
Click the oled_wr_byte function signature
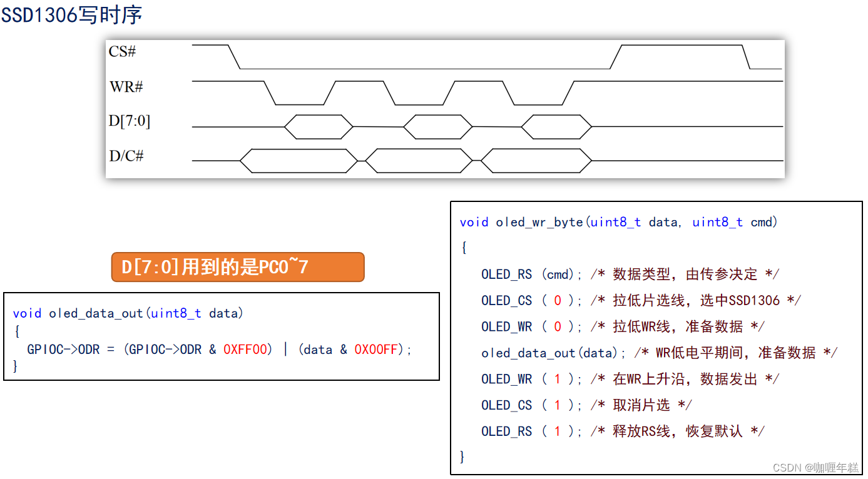[x=618, y=222]
